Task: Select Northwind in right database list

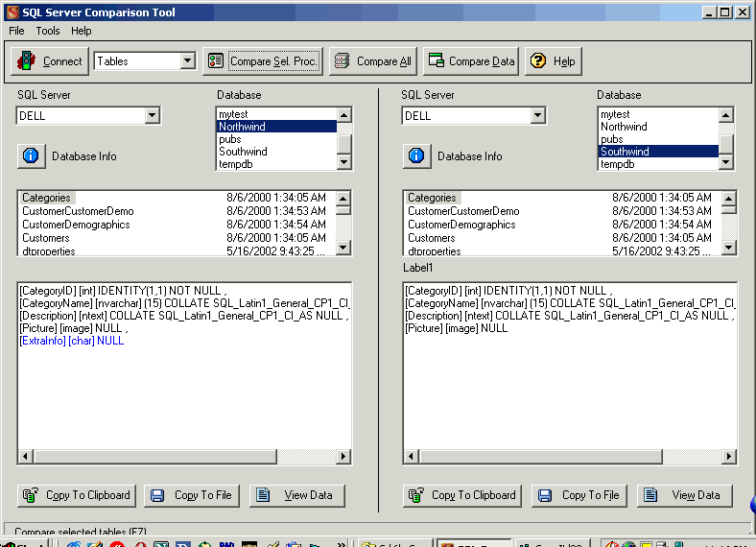Action: point(658,127)
